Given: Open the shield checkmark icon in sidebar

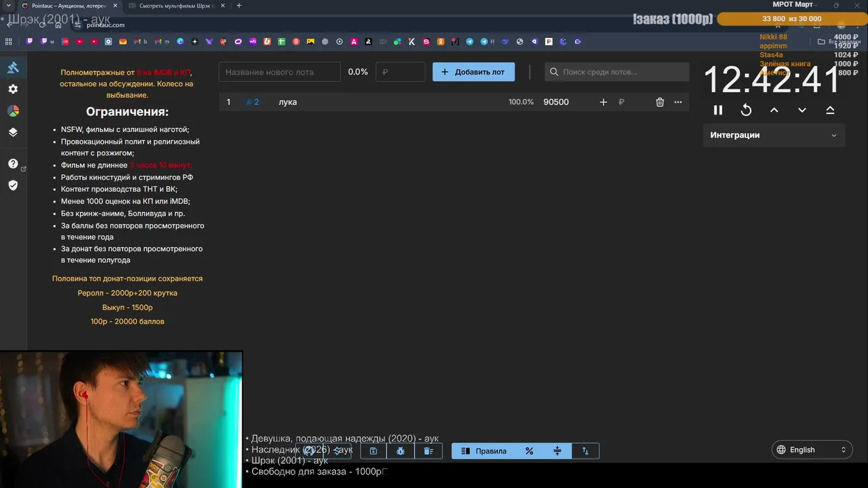Looking at the screenshot, I should coord(13,185).
